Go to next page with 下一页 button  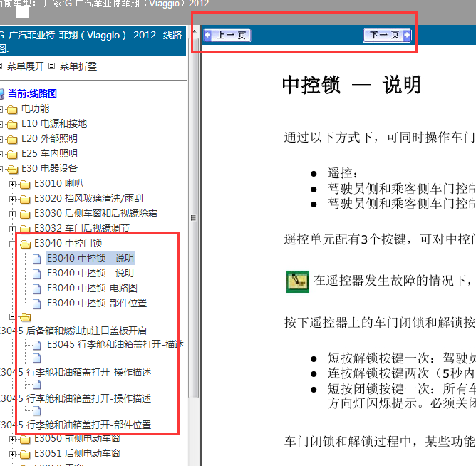pyautogui.click(x=388, y=35)
